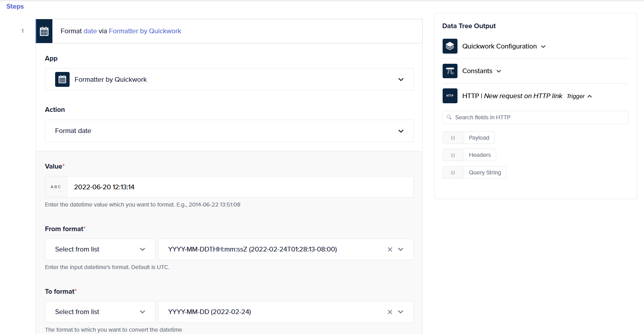Click the From format label

click(64, 229)
